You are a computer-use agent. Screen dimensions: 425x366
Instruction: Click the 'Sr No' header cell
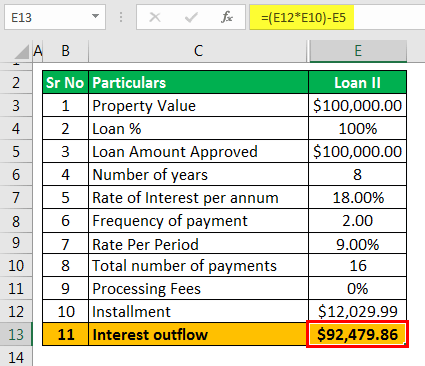[65, 82]
